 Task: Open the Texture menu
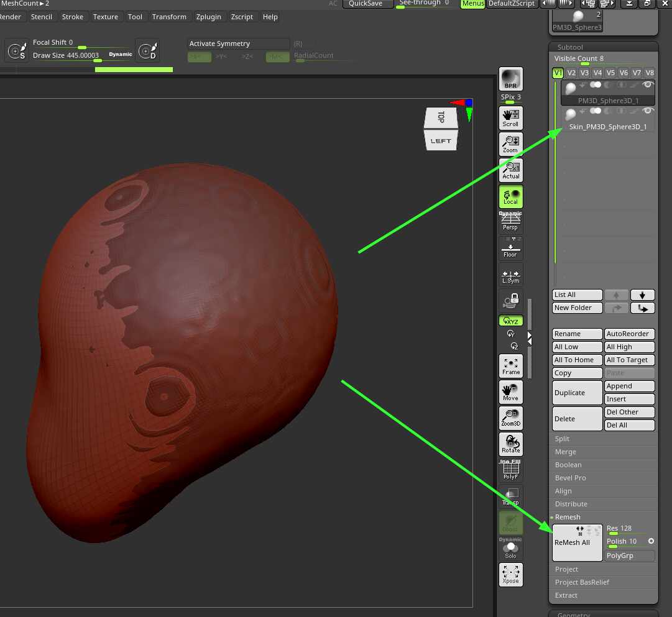[106, 17]
